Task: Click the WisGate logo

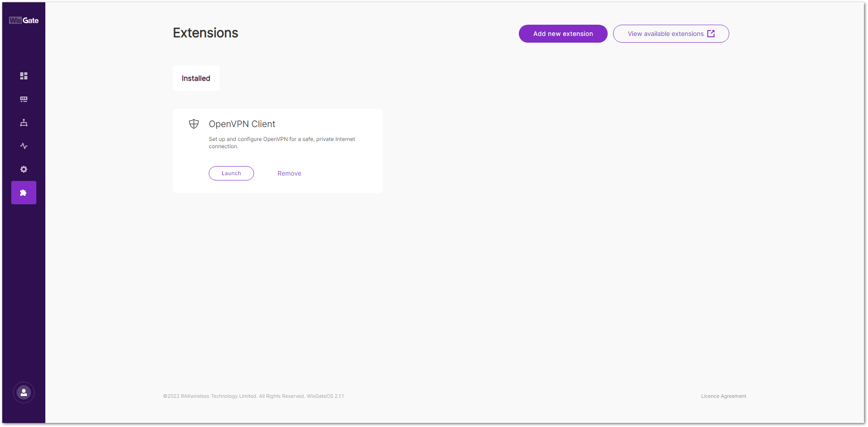Action: tap(24, 20)
